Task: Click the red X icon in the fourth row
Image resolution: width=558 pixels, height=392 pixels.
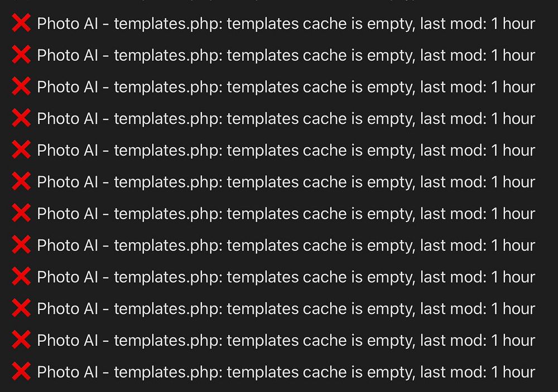Action: pos(21,119)
